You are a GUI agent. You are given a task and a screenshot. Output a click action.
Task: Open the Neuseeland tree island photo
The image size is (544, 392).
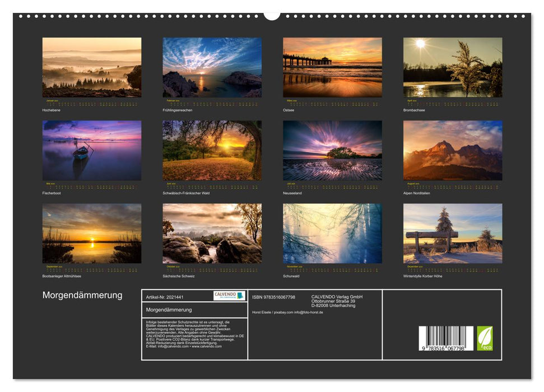332,151
